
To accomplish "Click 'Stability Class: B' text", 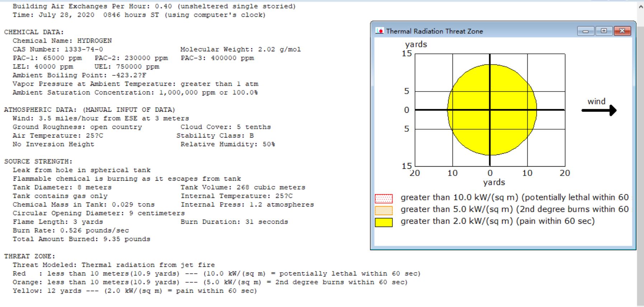I will pos(215,135).
